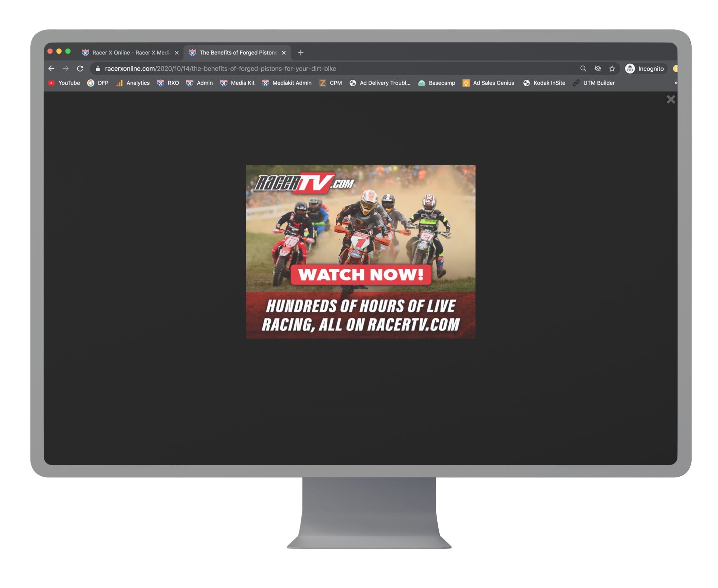The image size is (718, 588).
Task: Open the Media Kit bookmark
Action: click(x=237, y=83)
